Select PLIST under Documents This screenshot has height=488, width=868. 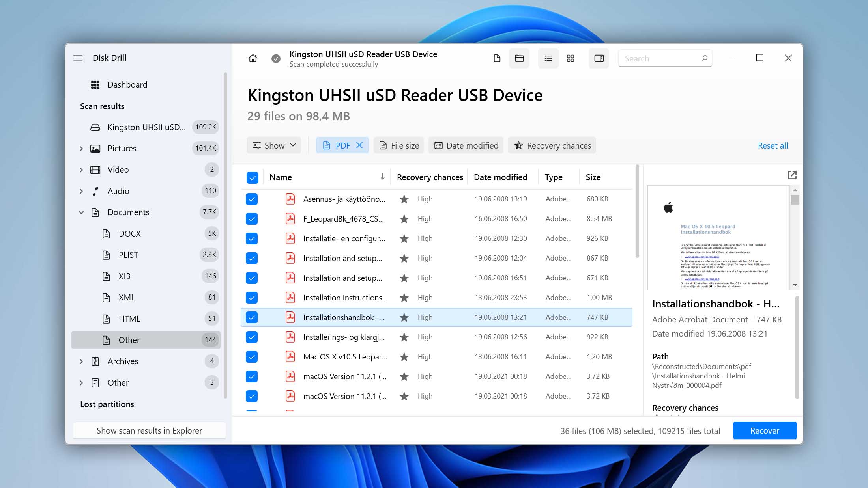(x=146, y=255)
